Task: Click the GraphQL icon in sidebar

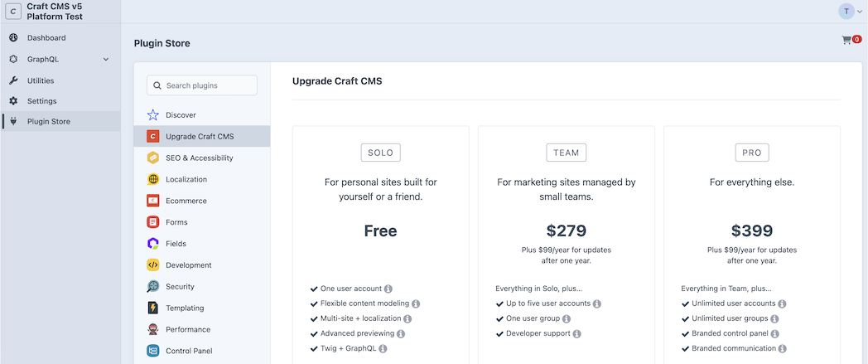Action: (14, 59)
